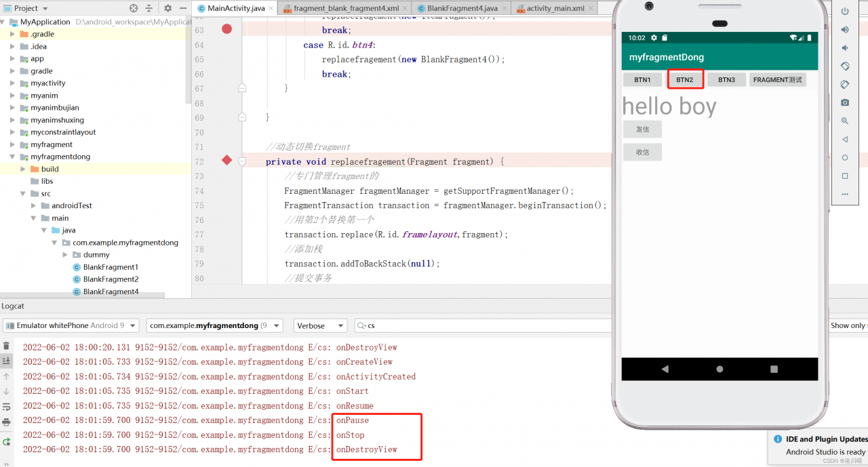868x467 pixels.
Task: Tap the 发信 button
Action: pos(642,129)
